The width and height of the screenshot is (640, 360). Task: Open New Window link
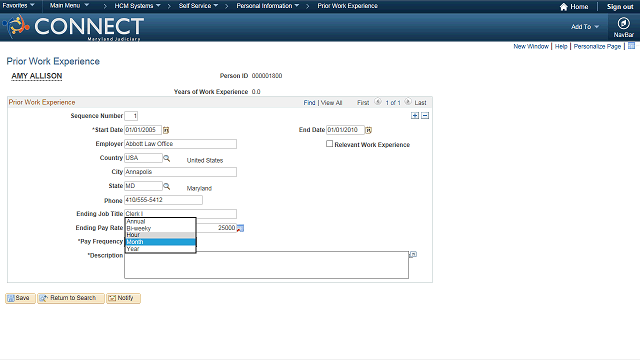[531, 47]
